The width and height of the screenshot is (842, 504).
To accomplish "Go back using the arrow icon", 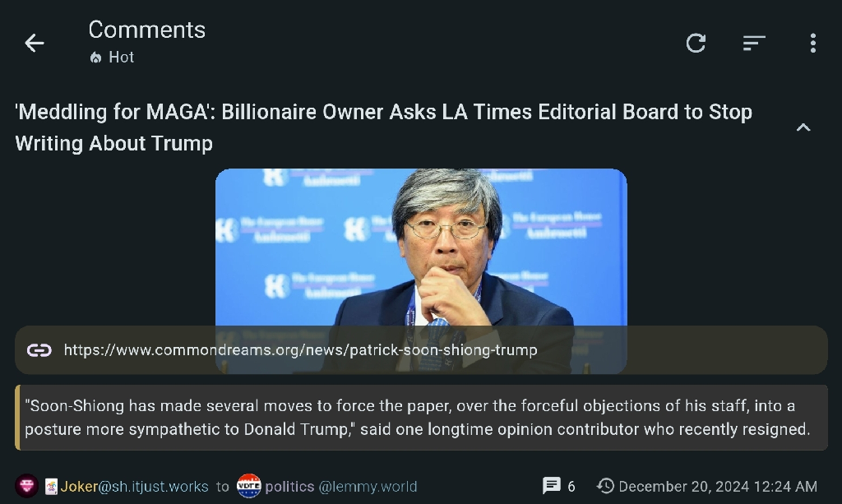I will [35, 43].
